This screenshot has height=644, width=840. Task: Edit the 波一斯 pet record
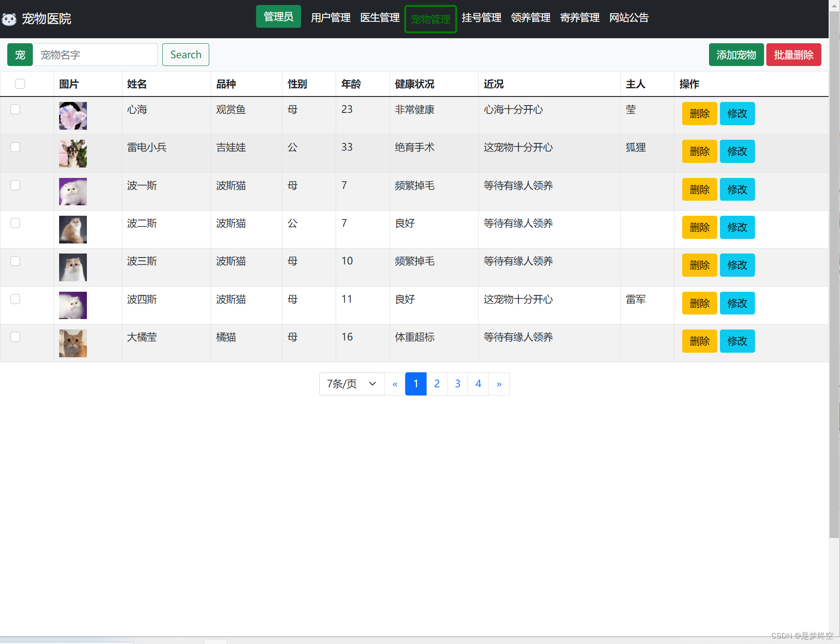click(x=737, y=189)
